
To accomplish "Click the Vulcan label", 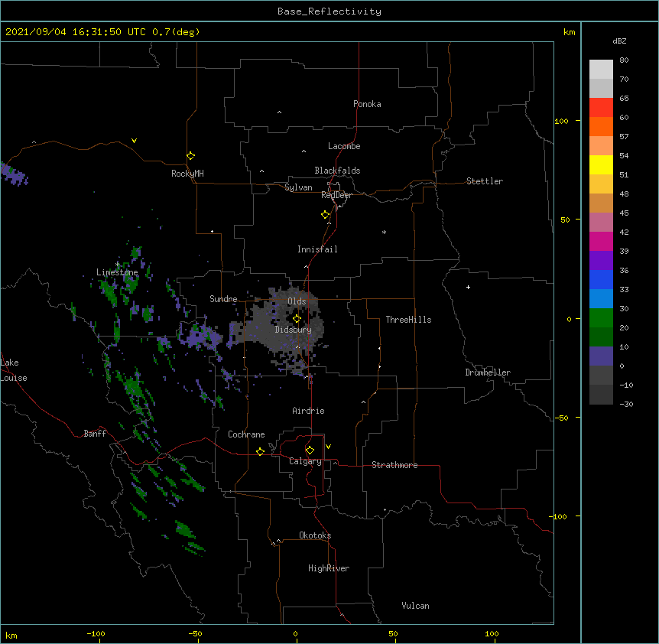I will [415, 606].
